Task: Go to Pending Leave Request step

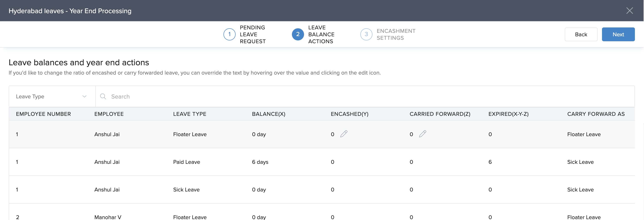Action: 252,34
